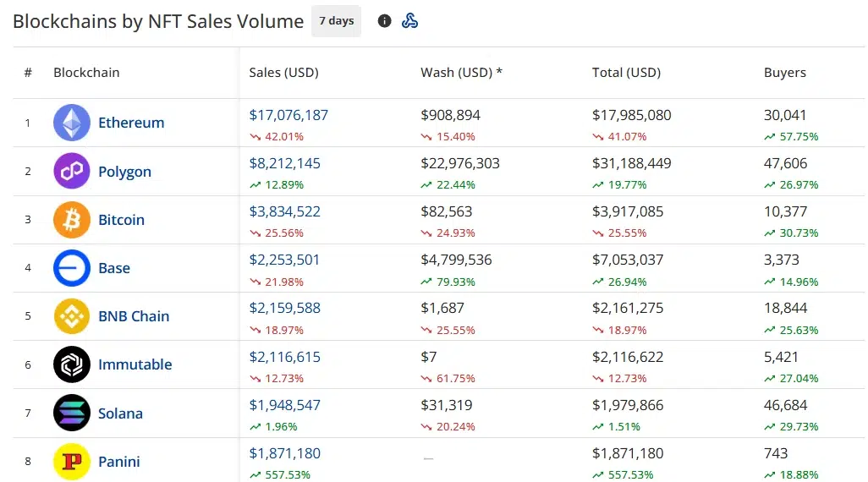Select the total value $17,985,080
Screen dimensions: 868x482
[632, 115]
